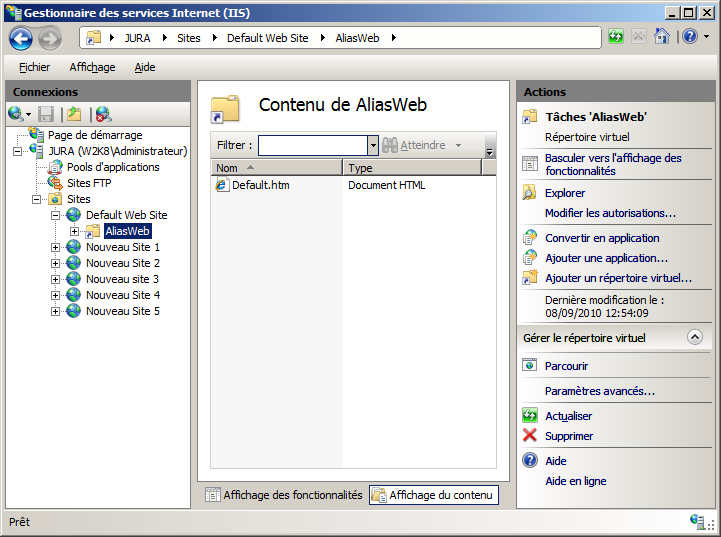
Task: Open the Affichage menu
Action: [x=92, y=67]
